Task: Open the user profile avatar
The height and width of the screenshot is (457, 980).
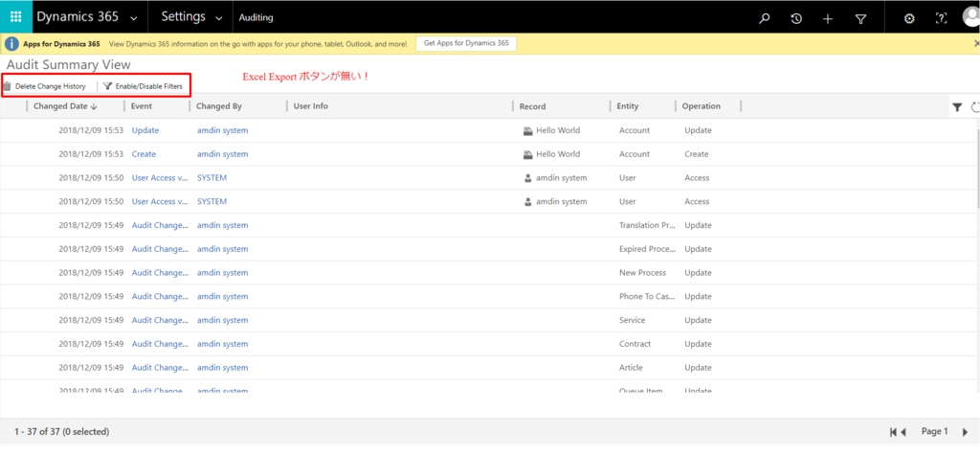Action: click(x=972, y=17)
